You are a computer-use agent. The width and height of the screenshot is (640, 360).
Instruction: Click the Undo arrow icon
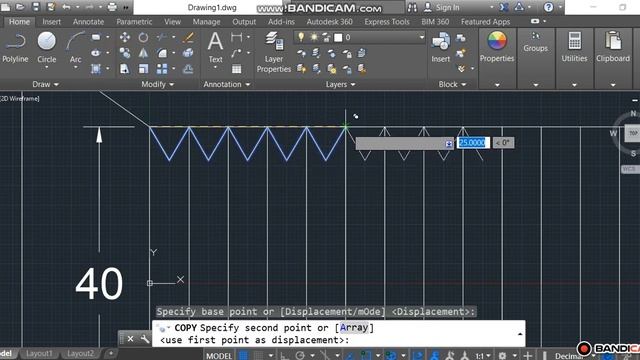pyautogui.click(x=66, y=7)
